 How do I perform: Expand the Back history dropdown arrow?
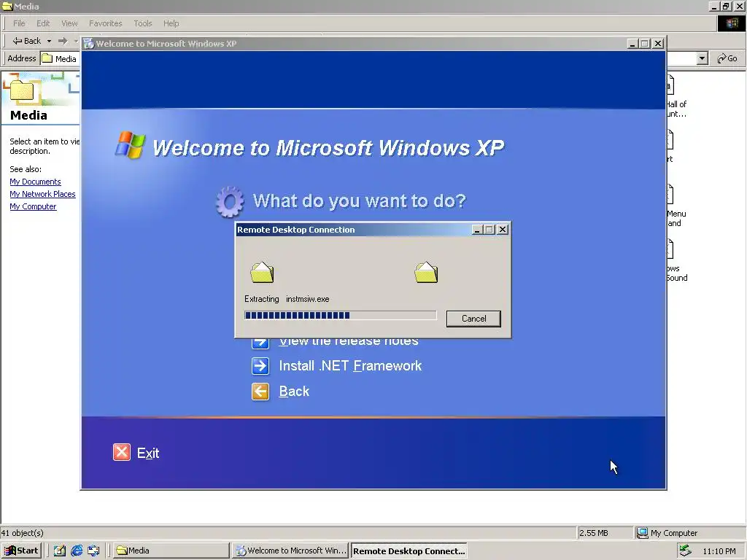click(49, 41)
